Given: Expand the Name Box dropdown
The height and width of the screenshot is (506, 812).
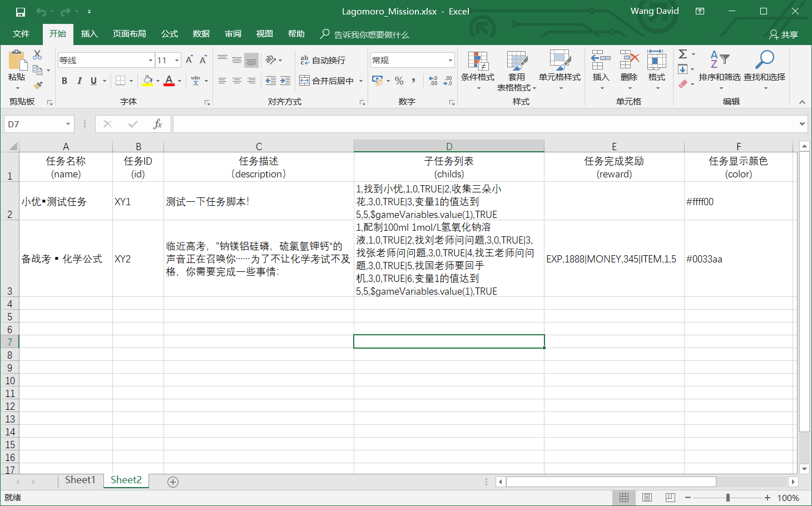Looking at the screenshot, I should tap(68, 124).
